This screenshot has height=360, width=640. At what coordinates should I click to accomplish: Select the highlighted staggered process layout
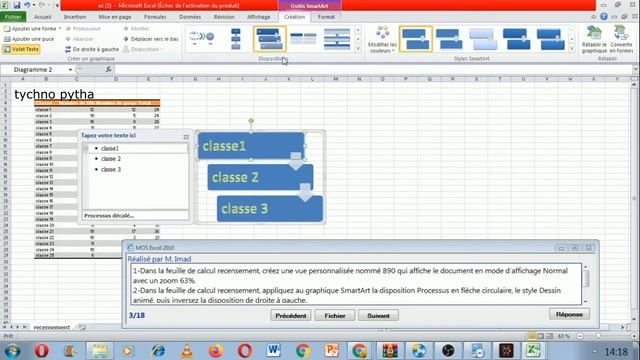[269, 39]
